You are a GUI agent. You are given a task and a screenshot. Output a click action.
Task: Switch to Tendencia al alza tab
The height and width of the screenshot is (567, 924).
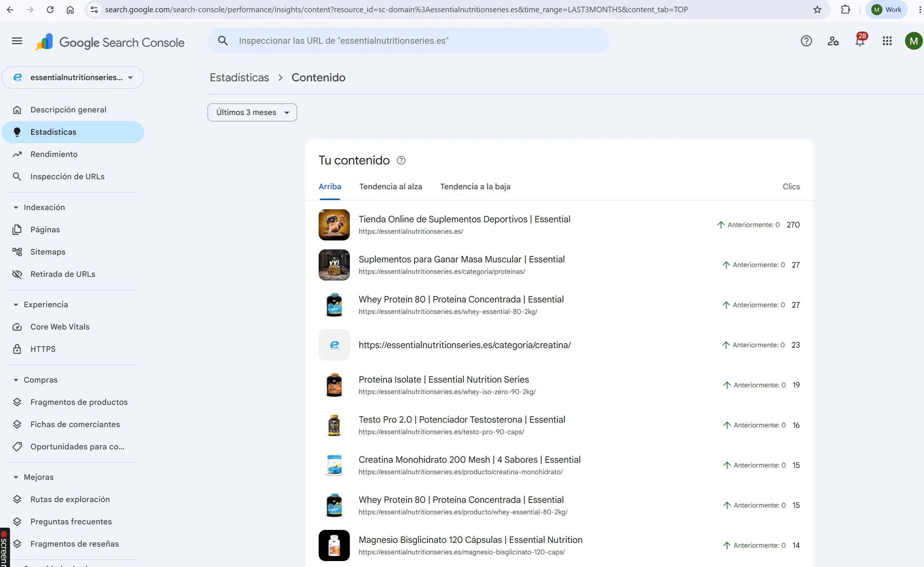(x=391, y=187)
